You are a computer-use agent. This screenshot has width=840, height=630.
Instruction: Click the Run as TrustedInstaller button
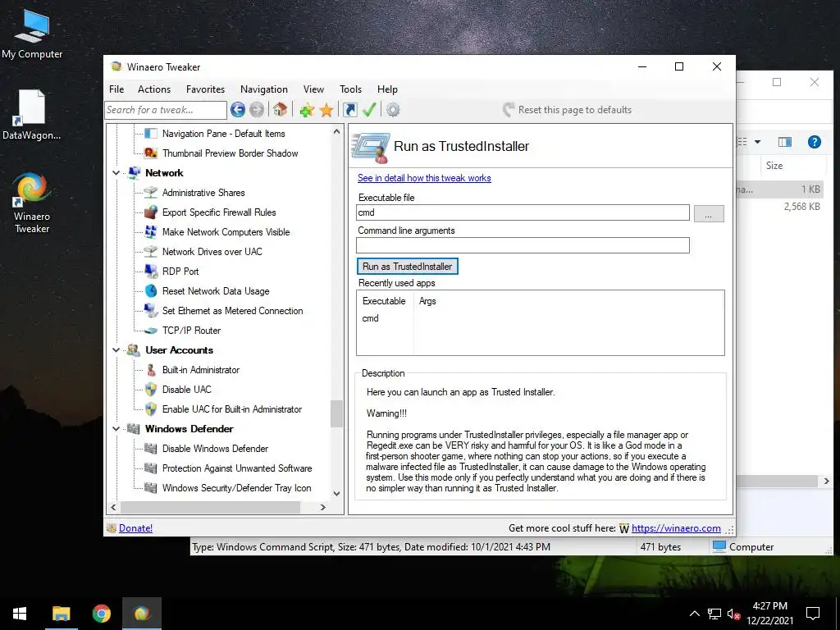407,267
